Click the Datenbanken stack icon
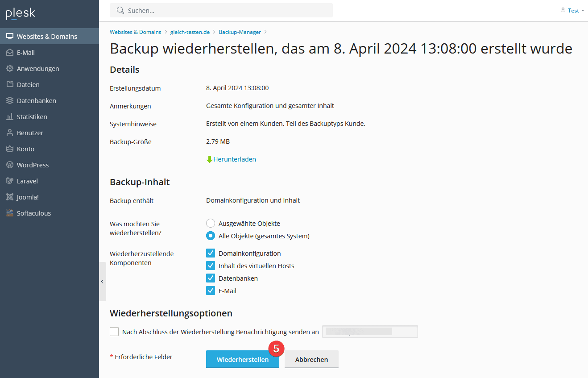This screenshot has height=378, width=588. pyautogui.click(x=10, y=101)
